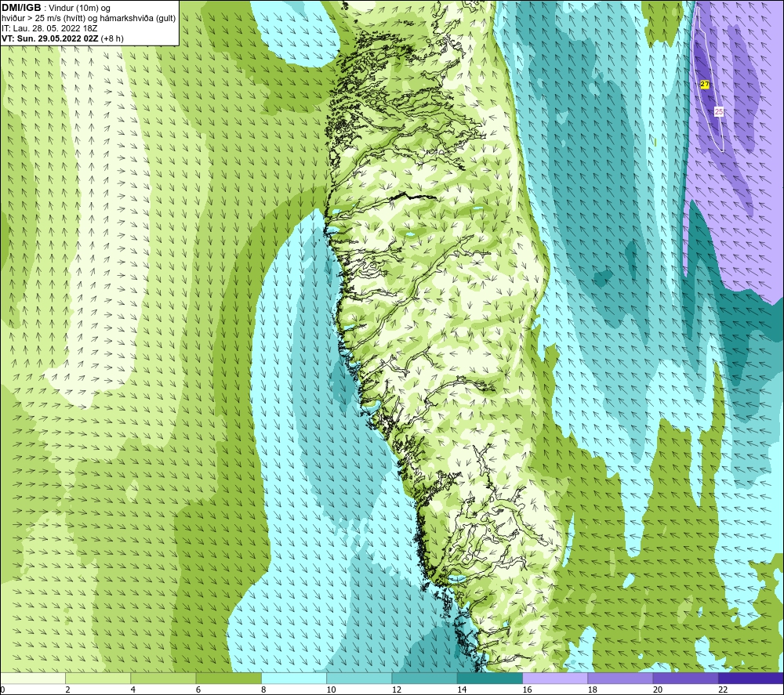The width and height of the screenshot is (784, 695).
Task: Click the 20–22 m/s violet legend swatch
Action: point(685,678)
